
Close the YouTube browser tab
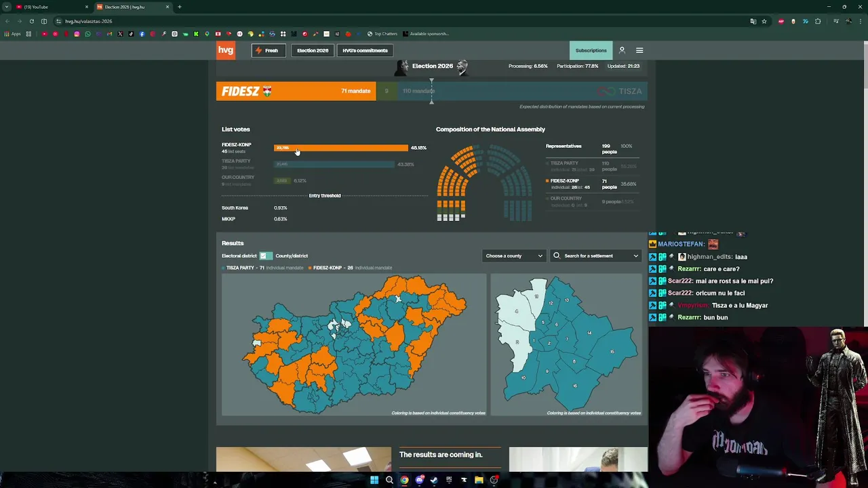pos(86,7)
